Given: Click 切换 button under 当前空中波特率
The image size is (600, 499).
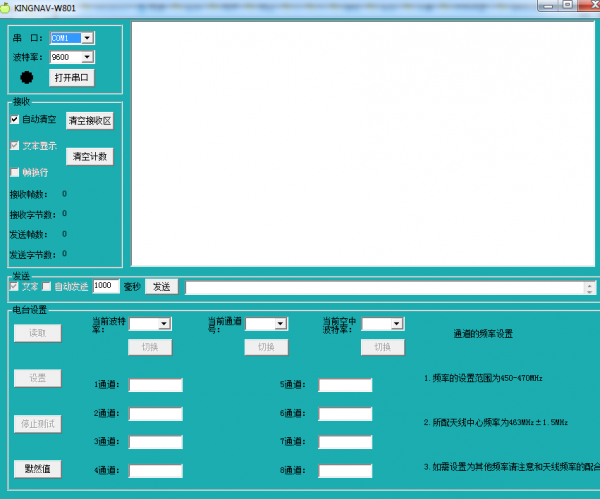Looking at the screenshot, I should (383, 347).
